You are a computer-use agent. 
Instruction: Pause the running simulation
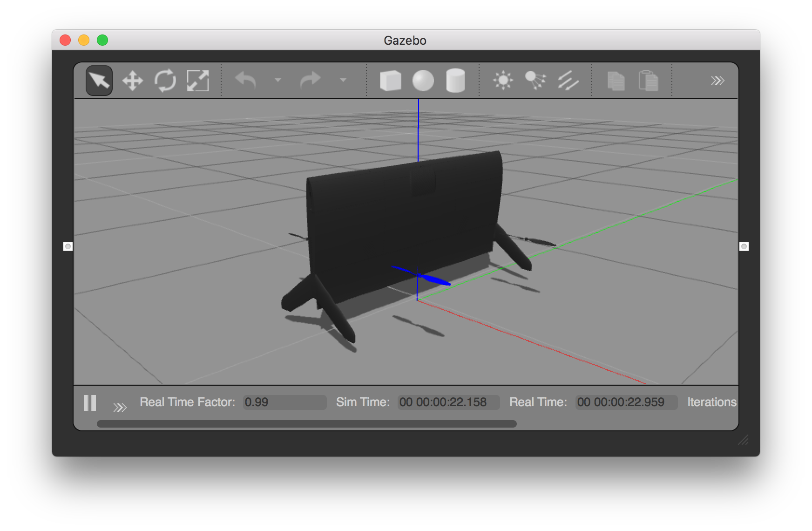90,402
